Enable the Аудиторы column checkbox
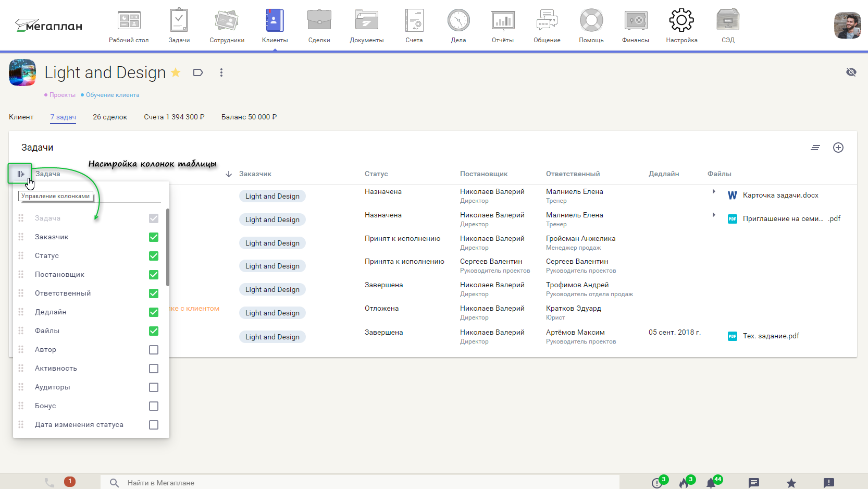Image resolution: width=868 pixels, height=489 pixels. (154, 387)
